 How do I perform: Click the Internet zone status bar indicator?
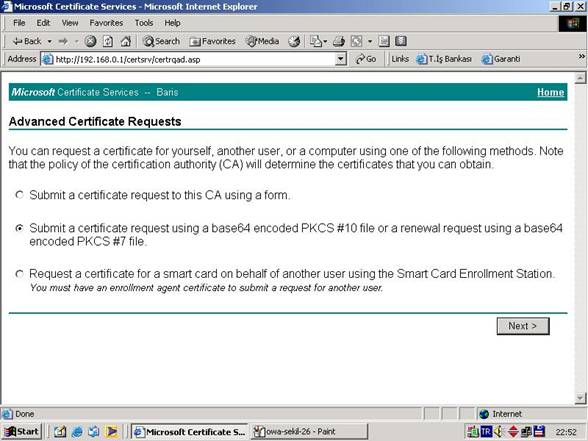[501, 414]
